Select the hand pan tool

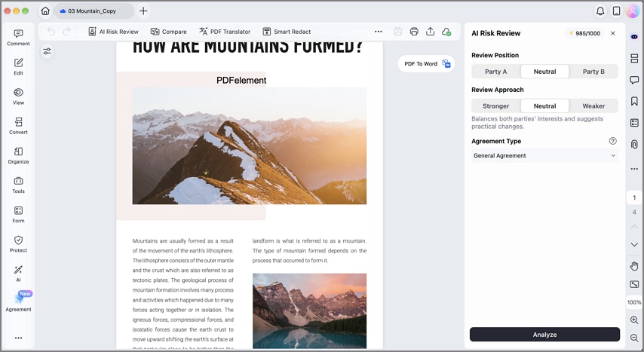[634, 266]
